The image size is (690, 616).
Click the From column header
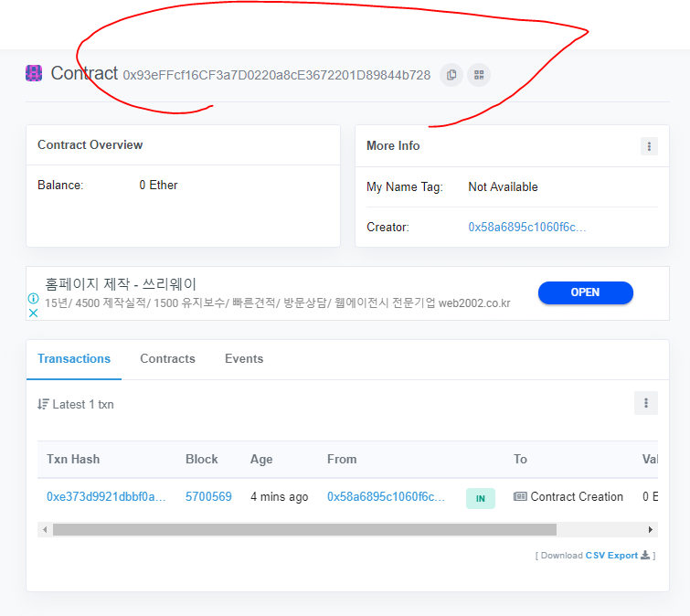(x=342, y=459)
